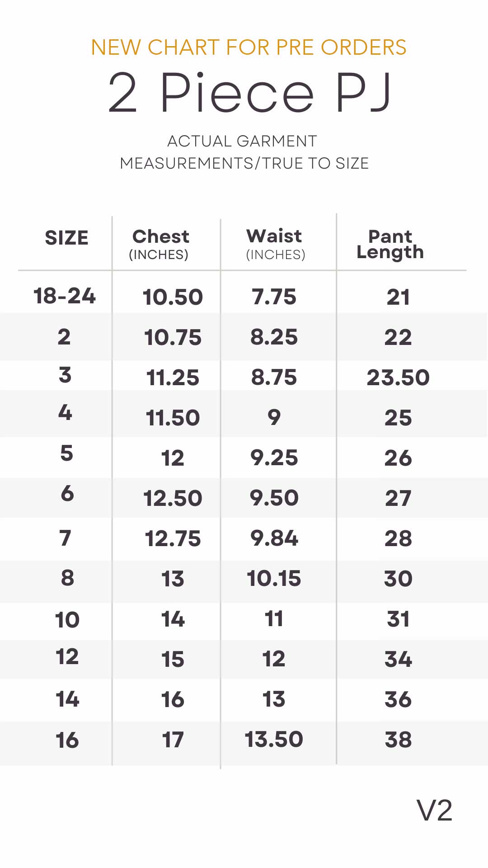Click pant length value 23.50

point(398,377)
